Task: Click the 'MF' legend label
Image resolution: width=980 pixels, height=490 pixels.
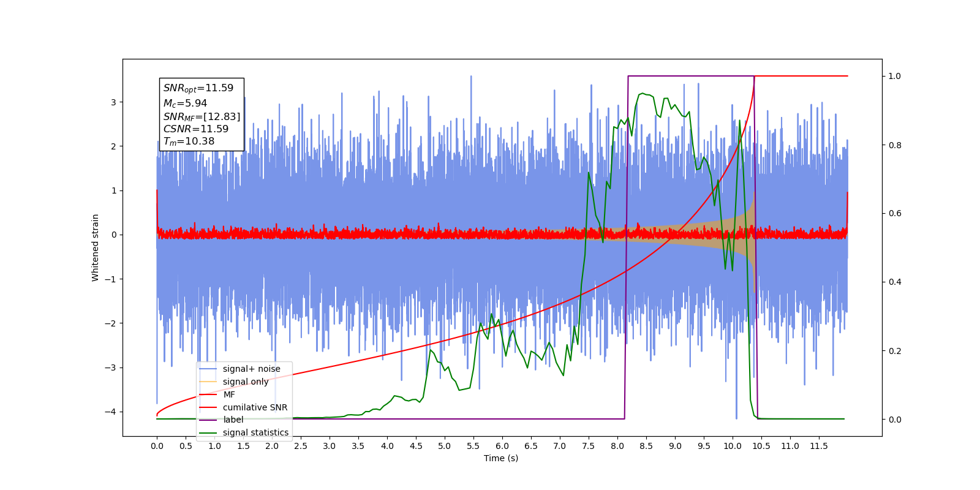Action: tap(229, 394)
